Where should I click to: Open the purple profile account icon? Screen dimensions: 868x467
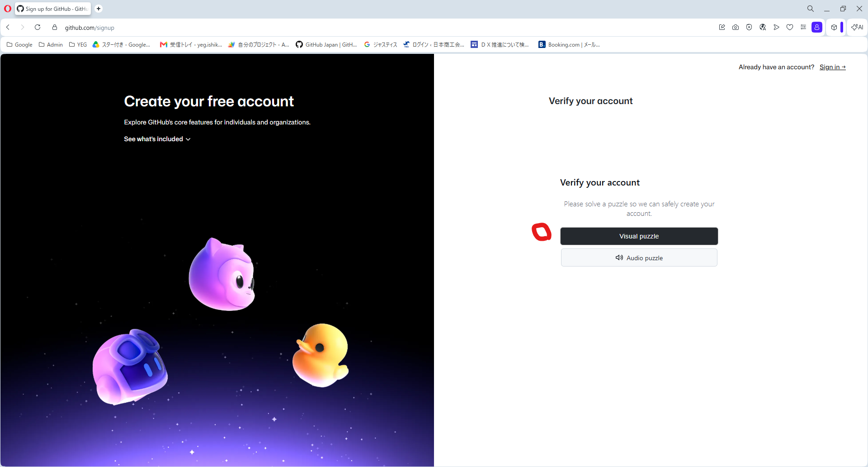[x=817, y=28]
